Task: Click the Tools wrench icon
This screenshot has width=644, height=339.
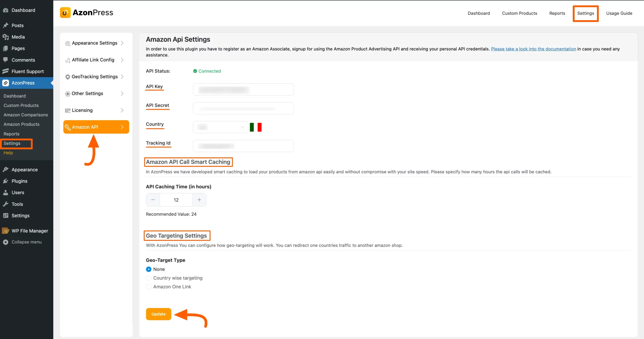Action: 6,204
